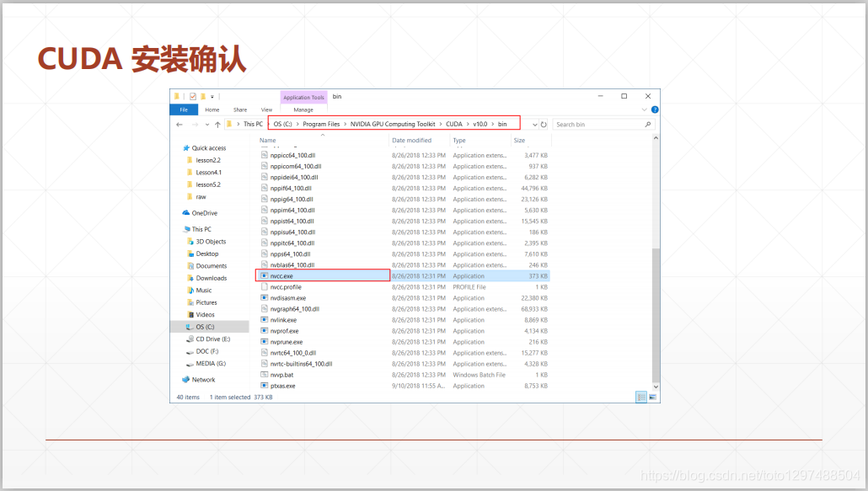Open Documents in the navigation pane
The width and height of the screenshot is (868, 491).
(207, 266)
